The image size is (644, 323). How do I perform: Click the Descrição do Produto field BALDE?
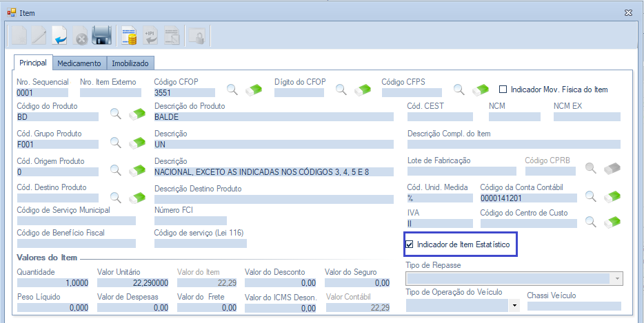[x=274, y=116]
